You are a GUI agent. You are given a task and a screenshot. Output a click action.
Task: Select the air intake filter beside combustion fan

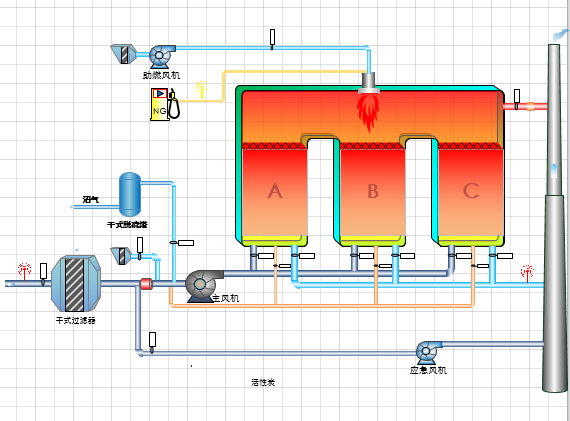pos(124,54)
